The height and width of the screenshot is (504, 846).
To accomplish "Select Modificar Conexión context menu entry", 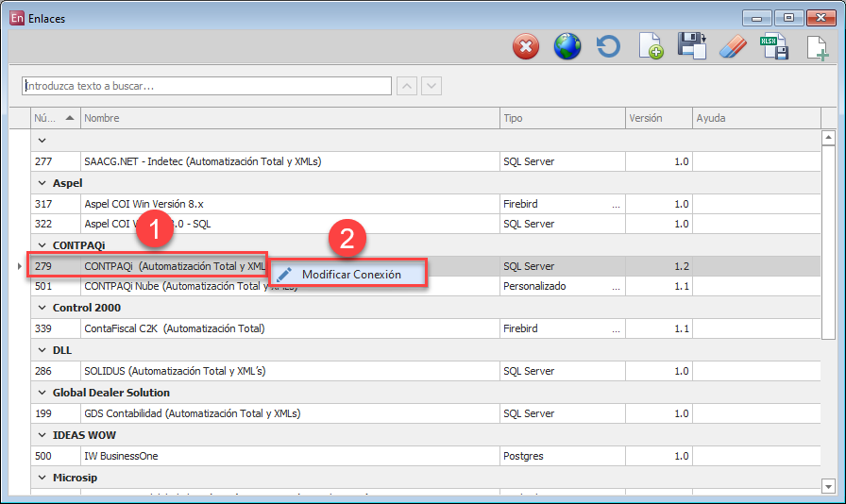I will 348,274.
